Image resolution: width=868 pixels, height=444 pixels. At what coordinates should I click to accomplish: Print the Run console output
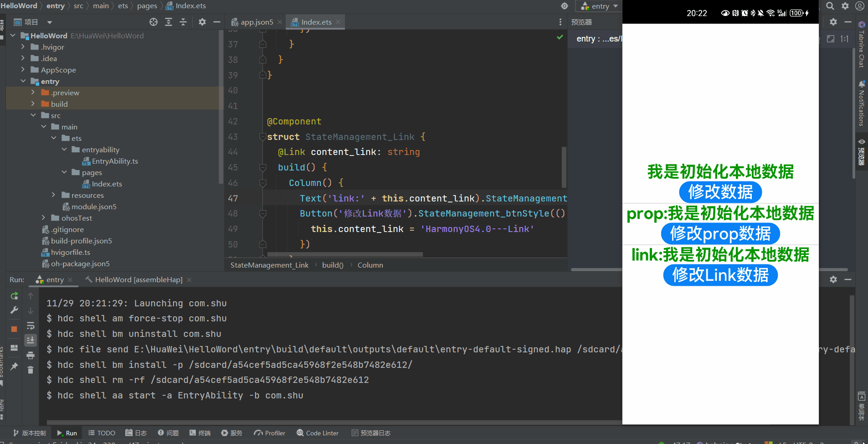[x=31, y=355]
